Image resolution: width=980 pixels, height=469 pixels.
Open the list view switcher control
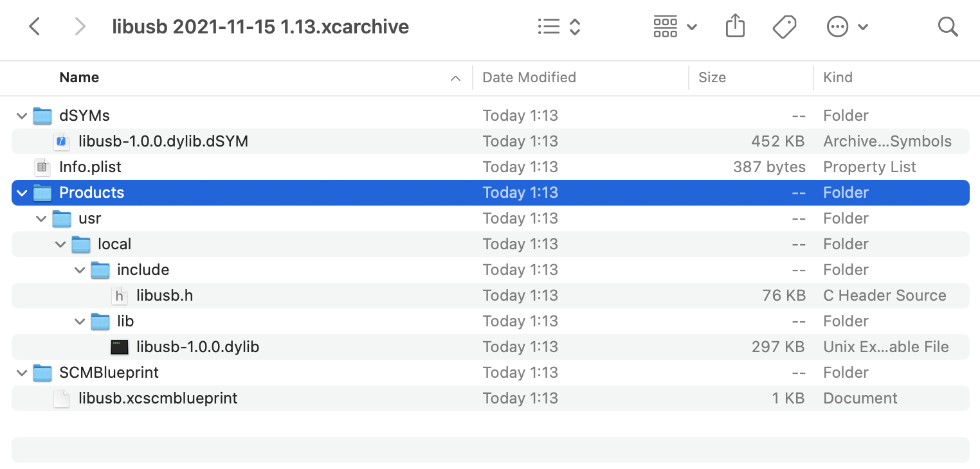pos(559,26)
